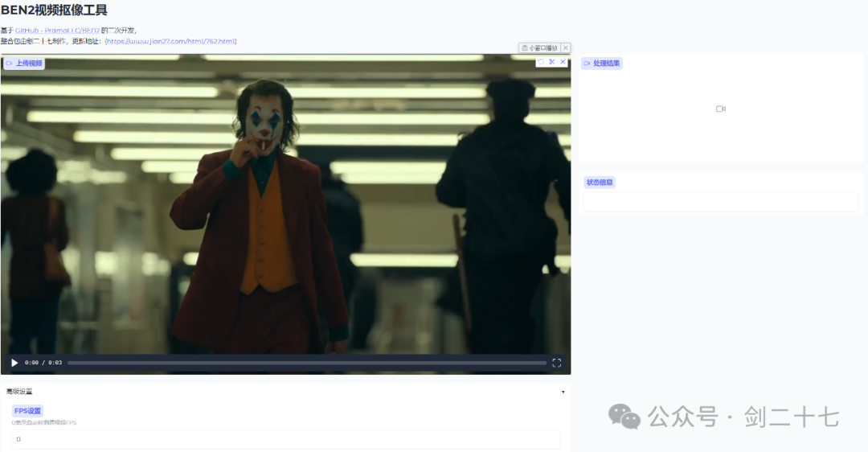Click the FPS设置 label
868x452 pixels.
27,411
